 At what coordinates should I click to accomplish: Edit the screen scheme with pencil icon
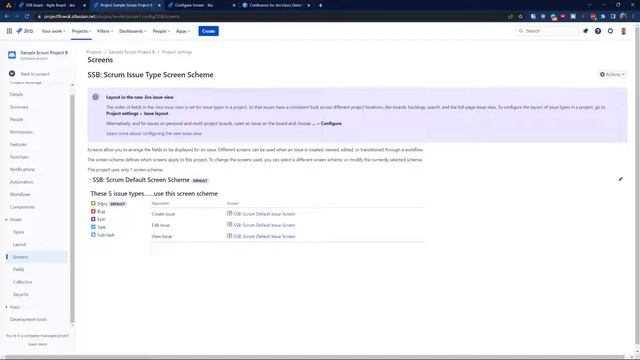pyautogui.click(x=620, y=179)
